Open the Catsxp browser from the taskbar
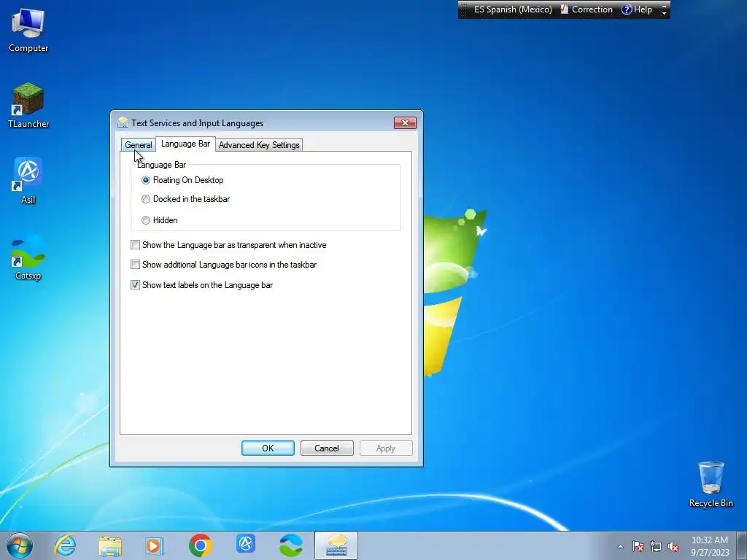The image size is (747, 560). [x=291, y=545]
